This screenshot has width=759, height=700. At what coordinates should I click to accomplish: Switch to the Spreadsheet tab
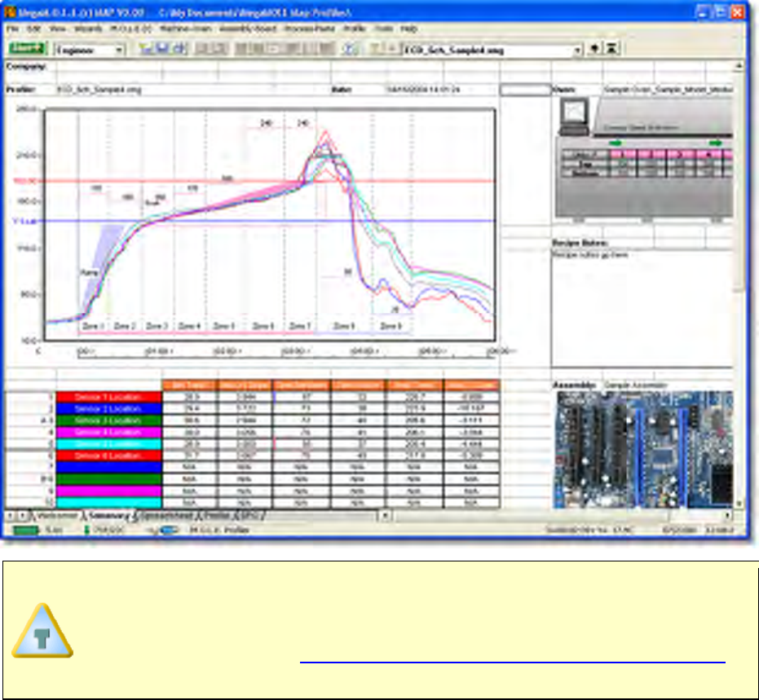click(166, 515)
